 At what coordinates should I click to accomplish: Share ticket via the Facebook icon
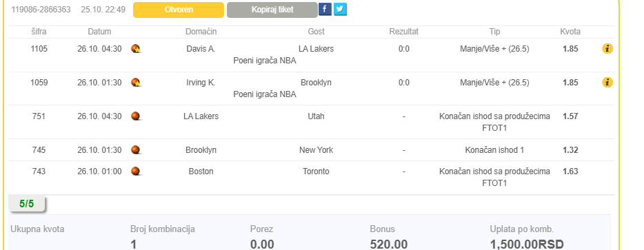325,9
